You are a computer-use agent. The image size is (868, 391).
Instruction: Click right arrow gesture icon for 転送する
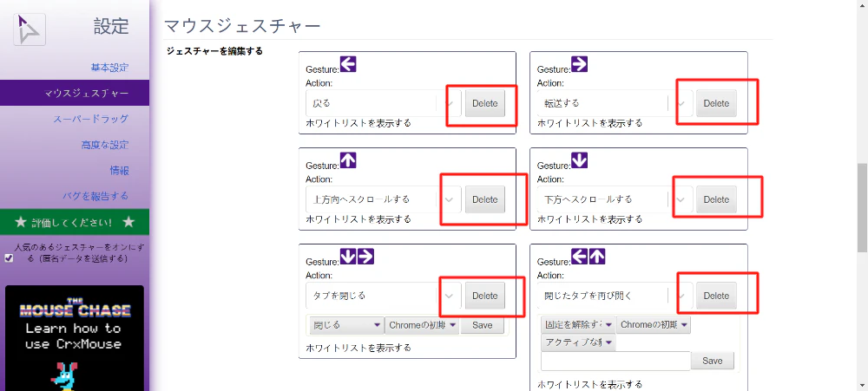tap(579, 65)
